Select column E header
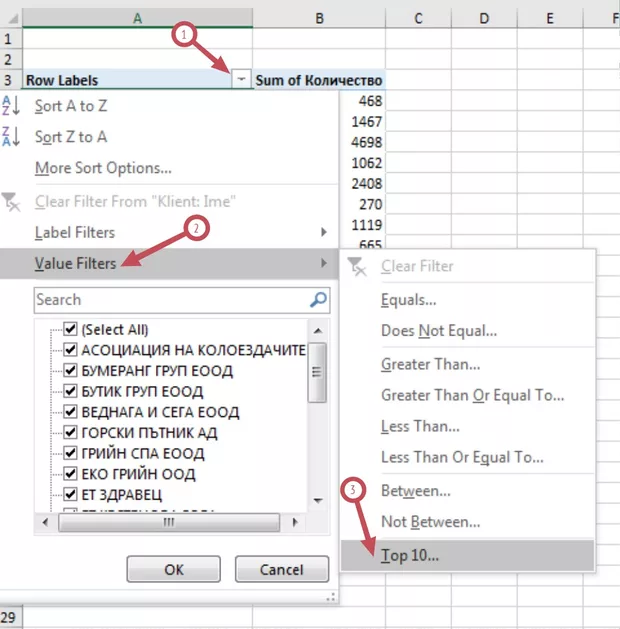The height and width of the screenshot is (629, 620). 550,18
